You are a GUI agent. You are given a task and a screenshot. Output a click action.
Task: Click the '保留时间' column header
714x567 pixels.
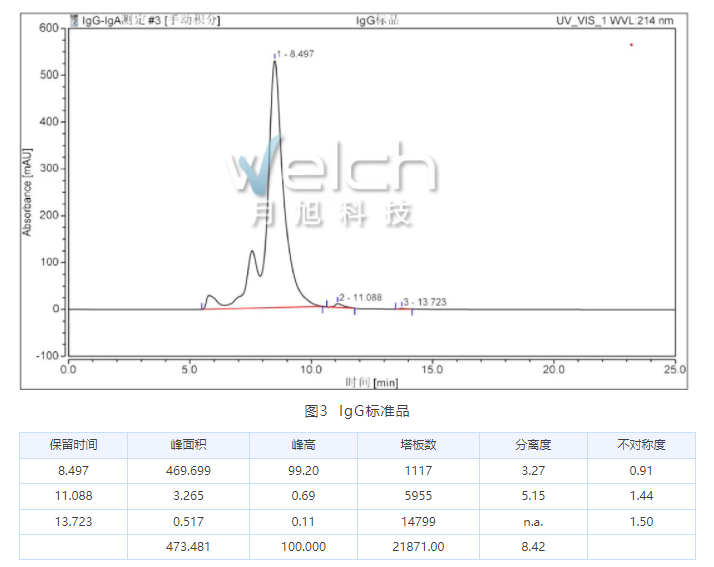73,444
